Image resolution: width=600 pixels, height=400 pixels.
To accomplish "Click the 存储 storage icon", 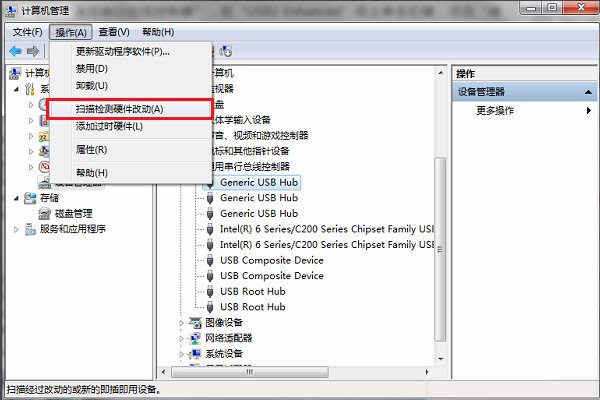I will pos(30,198).
